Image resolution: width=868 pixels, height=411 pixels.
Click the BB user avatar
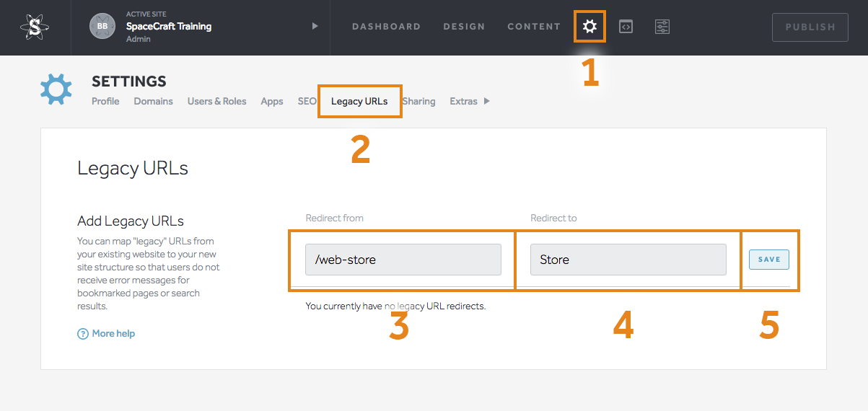pyautogui.click(x=102, y=27)
